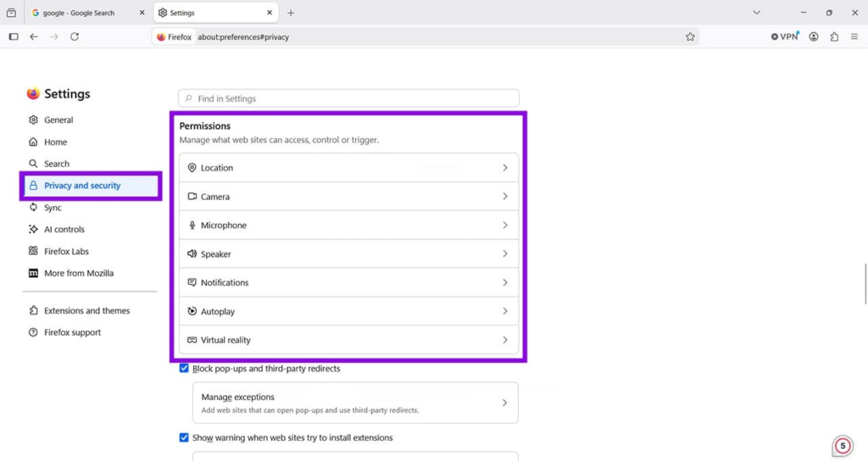
Task: Select Privacy and security category
Action: pyautogui.click(x=91, y=186)
